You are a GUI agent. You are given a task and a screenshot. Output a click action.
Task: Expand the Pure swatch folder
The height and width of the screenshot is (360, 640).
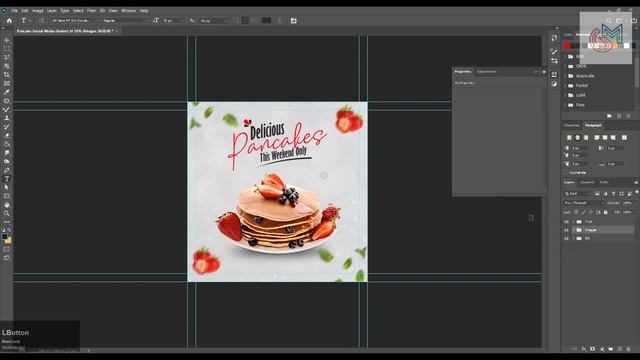[x=566, y=105]
